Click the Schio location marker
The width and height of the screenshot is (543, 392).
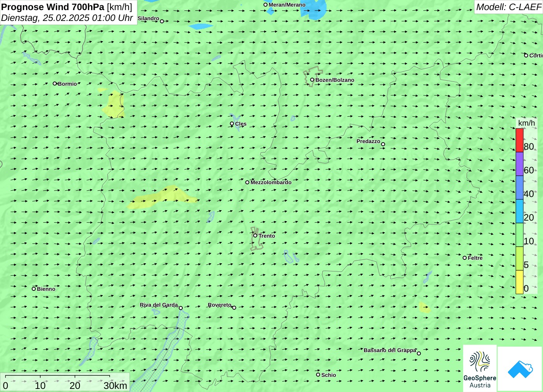318,375
